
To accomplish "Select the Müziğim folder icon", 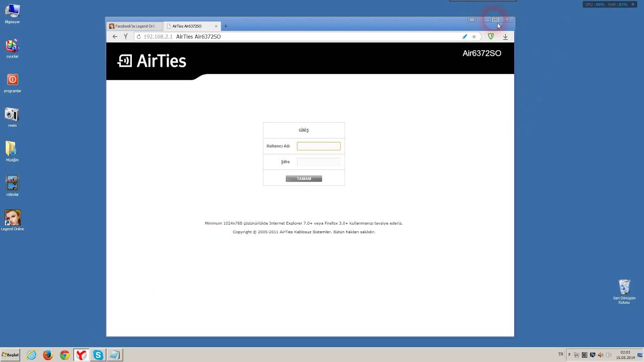I will [12, 152].
